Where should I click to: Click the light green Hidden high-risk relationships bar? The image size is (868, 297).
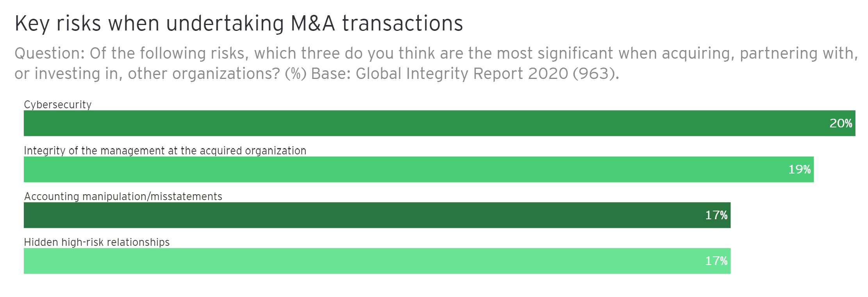click(352, 261)
